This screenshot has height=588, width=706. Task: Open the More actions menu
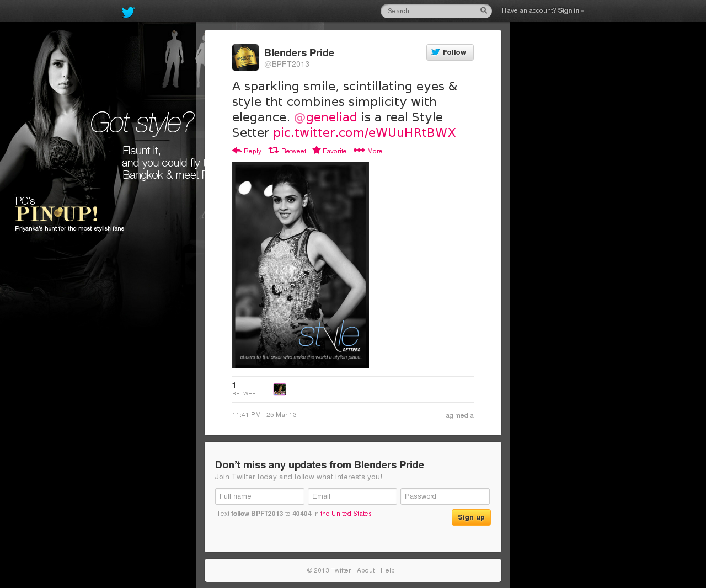(x=368, y=151)
